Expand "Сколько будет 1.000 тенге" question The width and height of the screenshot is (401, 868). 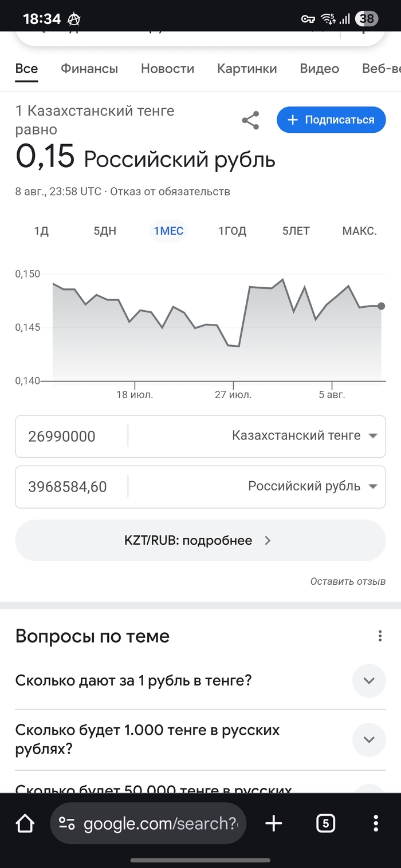(x=369, y=739)
